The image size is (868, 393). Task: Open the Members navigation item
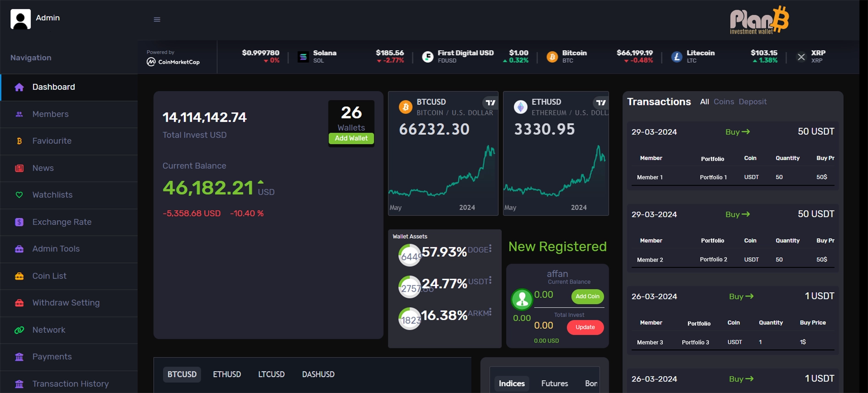69,114
